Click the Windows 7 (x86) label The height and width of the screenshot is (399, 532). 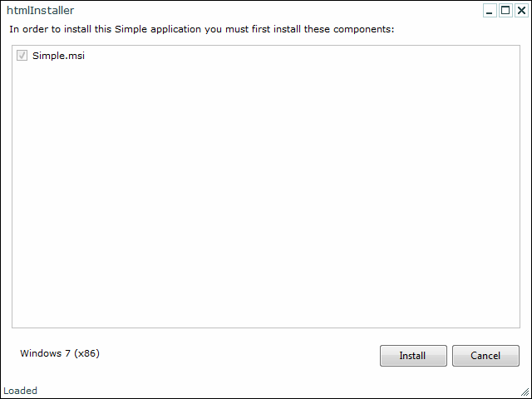(60, 353)
